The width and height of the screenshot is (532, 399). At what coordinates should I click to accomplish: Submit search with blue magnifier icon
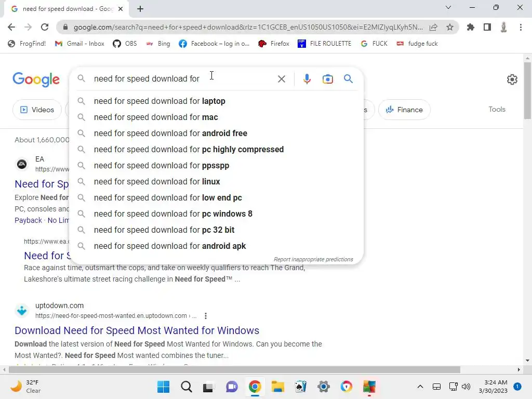pos(348,79)
